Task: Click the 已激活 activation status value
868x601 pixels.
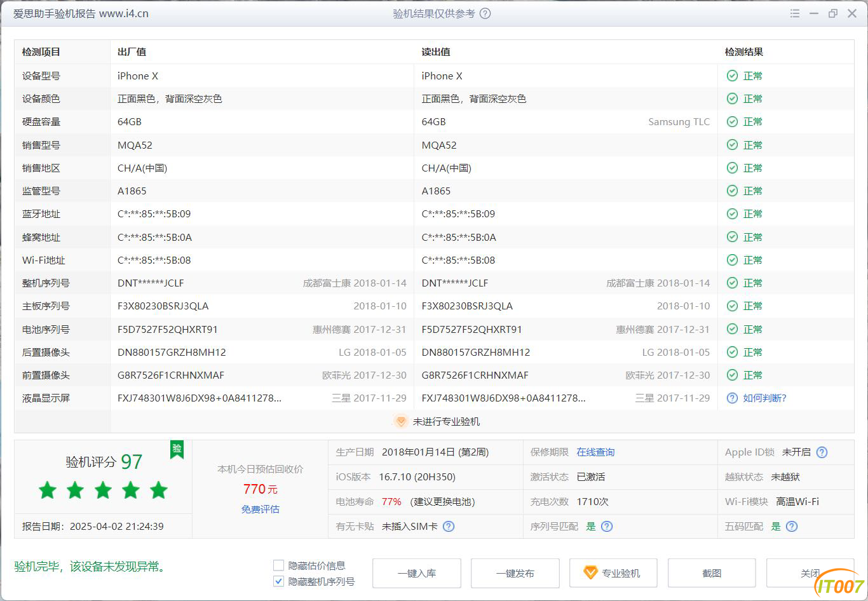Action: pyautogui.click(x=591, y=477)
